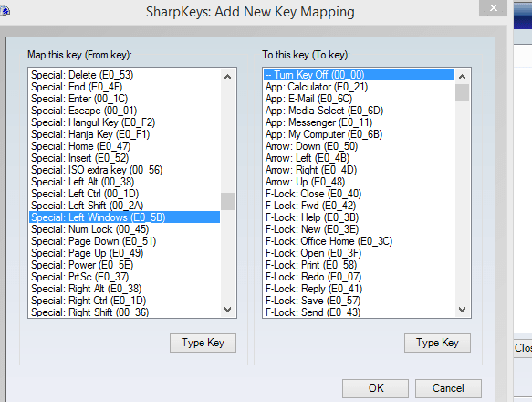Select Special: Left Shift (00_2A)
This screenshot has width=532, height=402.
coord(124,206)
